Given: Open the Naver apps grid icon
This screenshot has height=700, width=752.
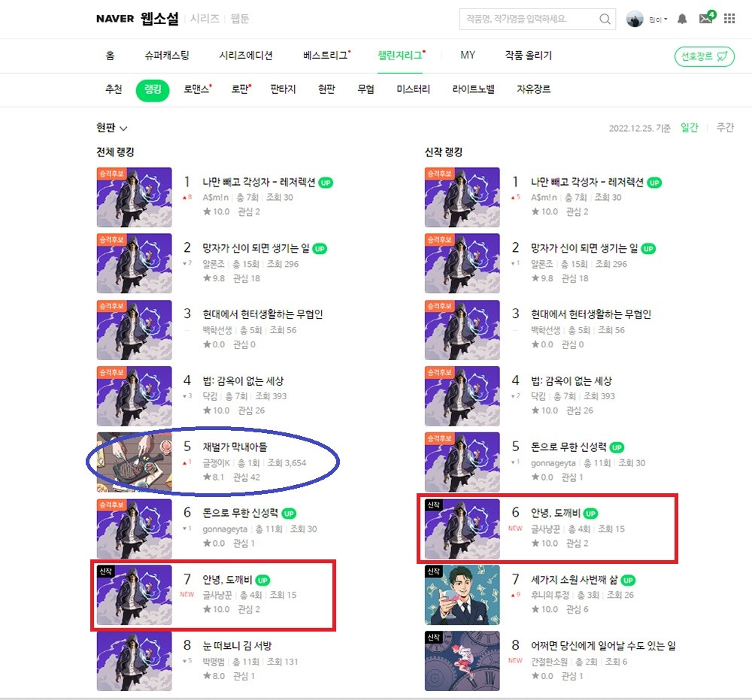Looking at the screenshot, I should point(729,19).
